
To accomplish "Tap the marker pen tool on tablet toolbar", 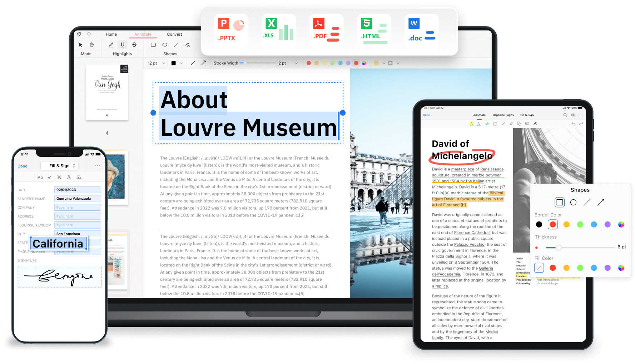I will pyautogui.click(x=511, y=124).
